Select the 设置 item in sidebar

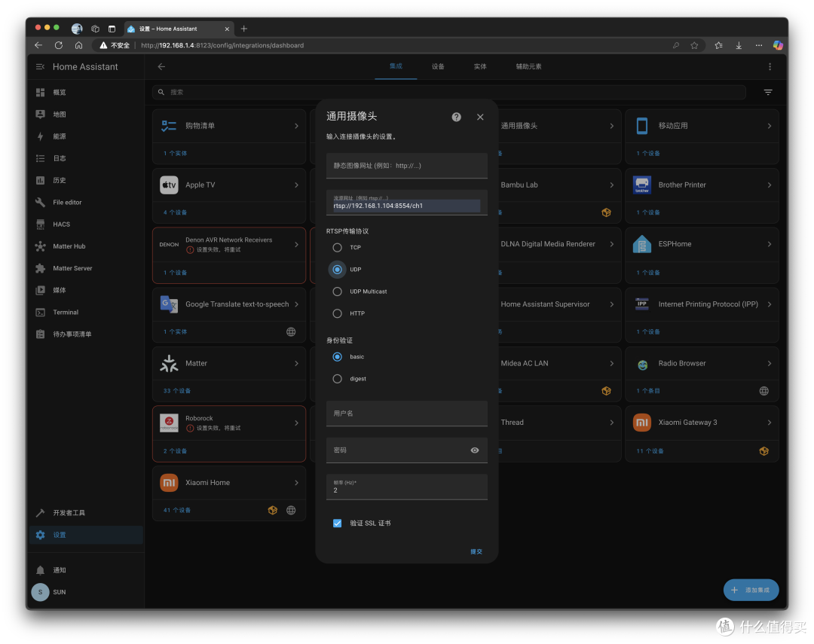[86, 535]
